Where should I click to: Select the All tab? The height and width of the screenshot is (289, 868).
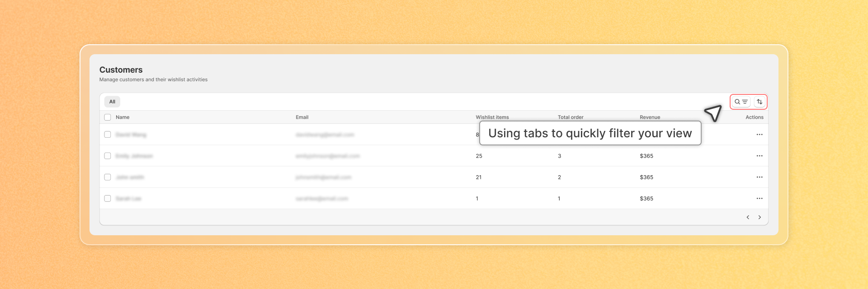[x=112, y=102]
